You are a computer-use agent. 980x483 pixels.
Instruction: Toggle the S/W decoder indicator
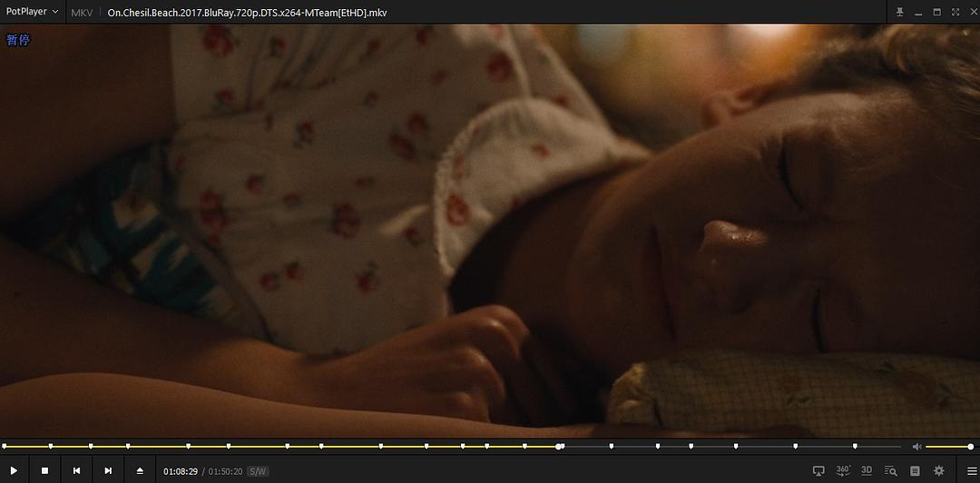(258, 471)
